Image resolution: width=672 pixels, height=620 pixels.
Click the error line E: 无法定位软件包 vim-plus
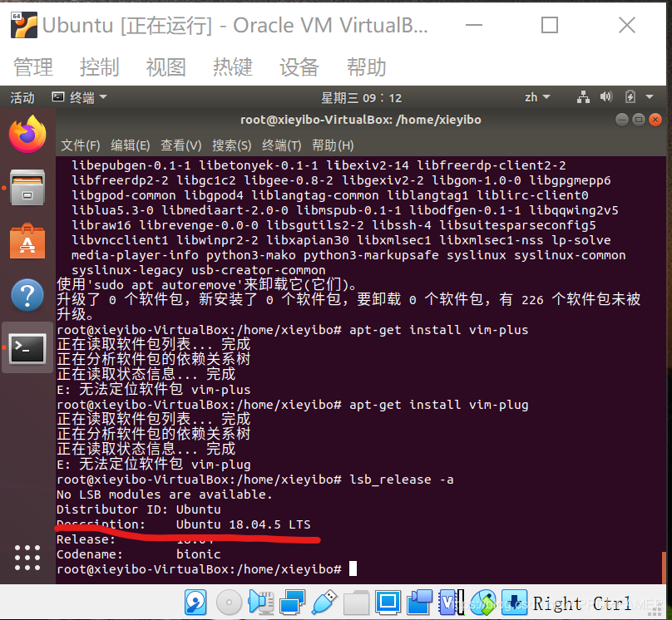(153, 390)
